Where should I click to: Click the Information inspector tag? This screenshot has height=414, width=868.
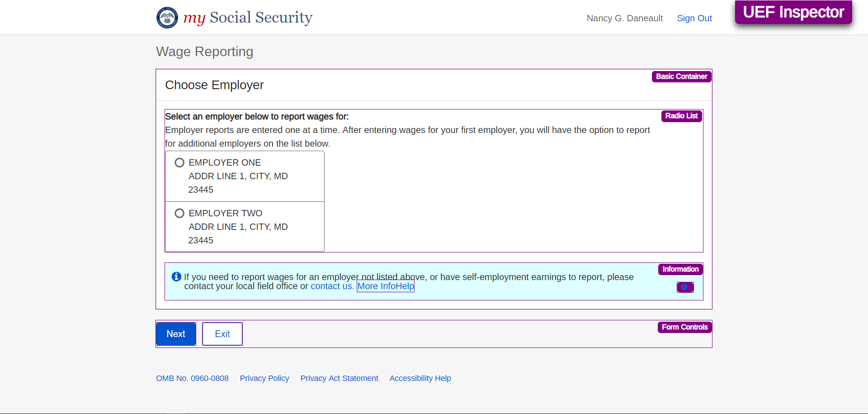pyautogui.click(x=680, y=269)
